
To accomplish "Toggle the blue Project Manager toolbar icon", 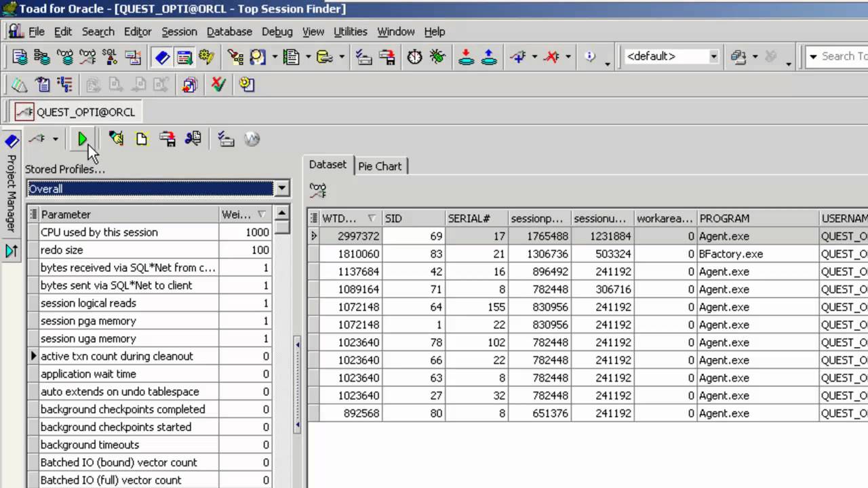I will [x=162, y=57].
